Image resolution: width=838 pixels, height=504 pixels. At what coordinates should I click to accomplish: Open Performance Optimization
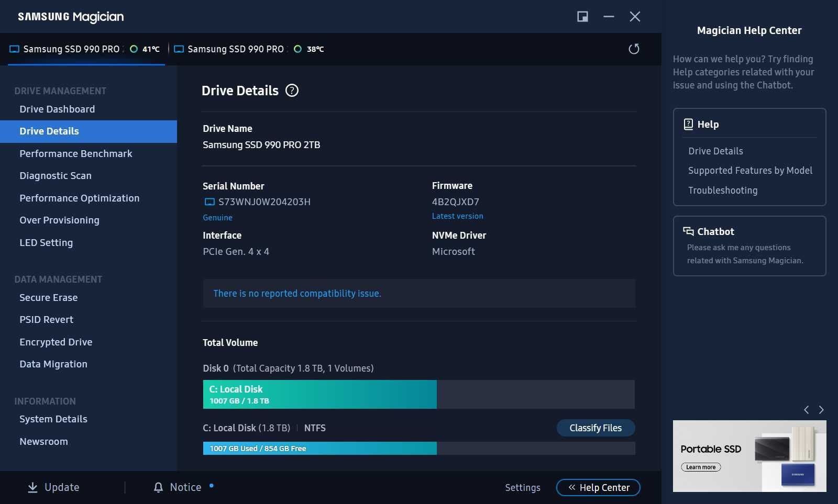pyautogui.click(x=80, y=198)
